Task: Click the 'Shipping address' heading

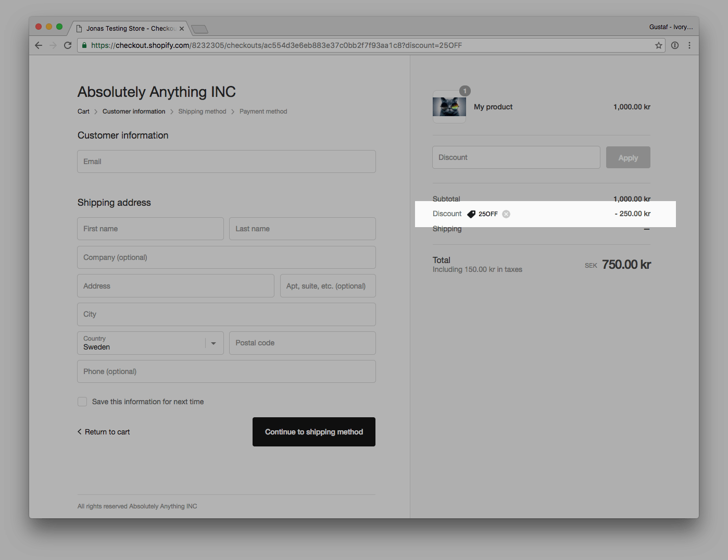Action: pos(114,203)
